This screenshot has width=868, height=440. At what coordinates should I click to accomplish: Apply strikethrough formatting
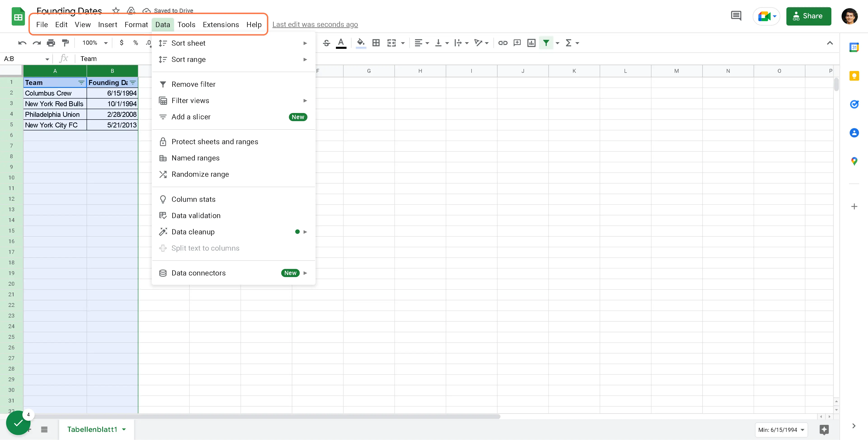tap(326, 43)
